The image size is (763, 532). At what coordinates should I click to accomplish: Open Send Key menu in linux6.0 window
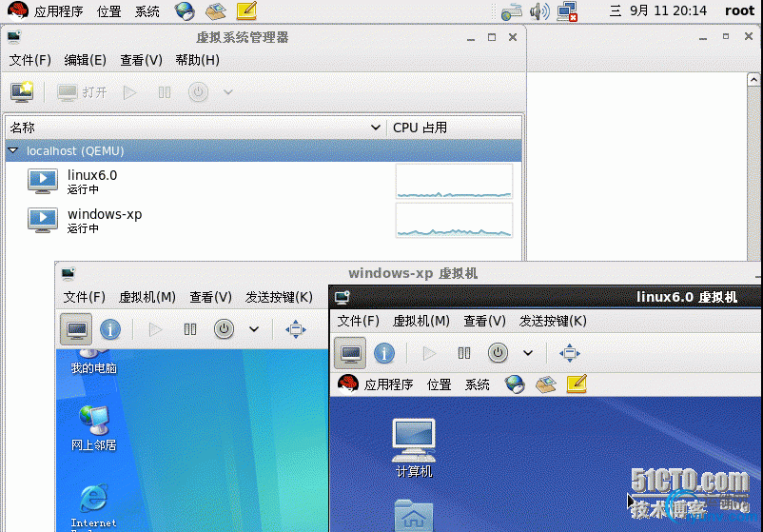(553, 321)
